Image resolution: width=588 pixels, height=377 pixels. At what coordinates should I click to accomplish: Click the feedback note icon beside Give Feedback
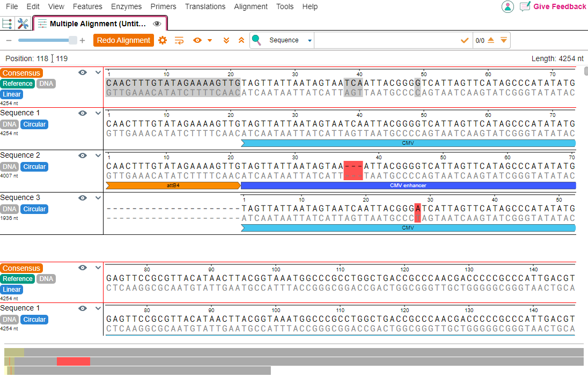[525, 6]
